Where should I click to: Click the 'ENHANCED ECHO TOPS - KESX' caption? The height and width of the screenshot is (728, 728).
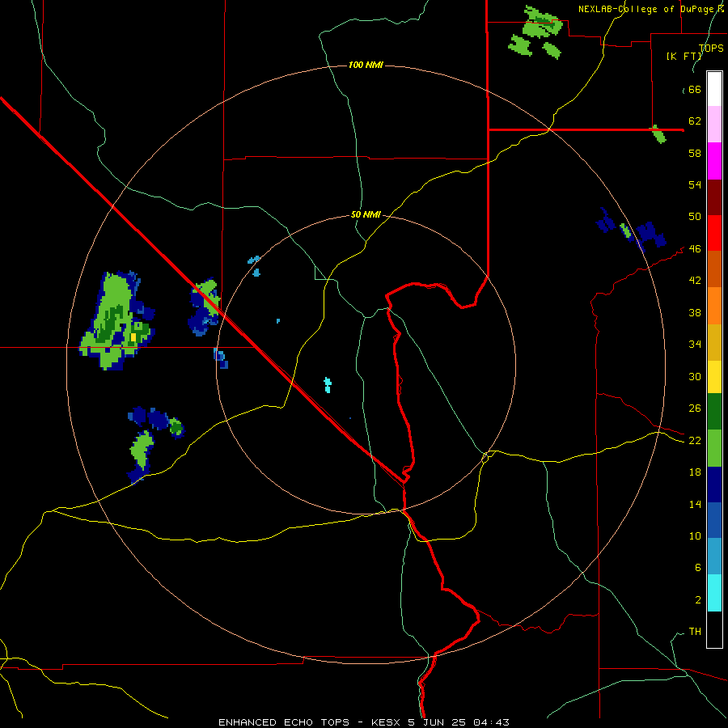pyautogui.click(x=311, y=722)
